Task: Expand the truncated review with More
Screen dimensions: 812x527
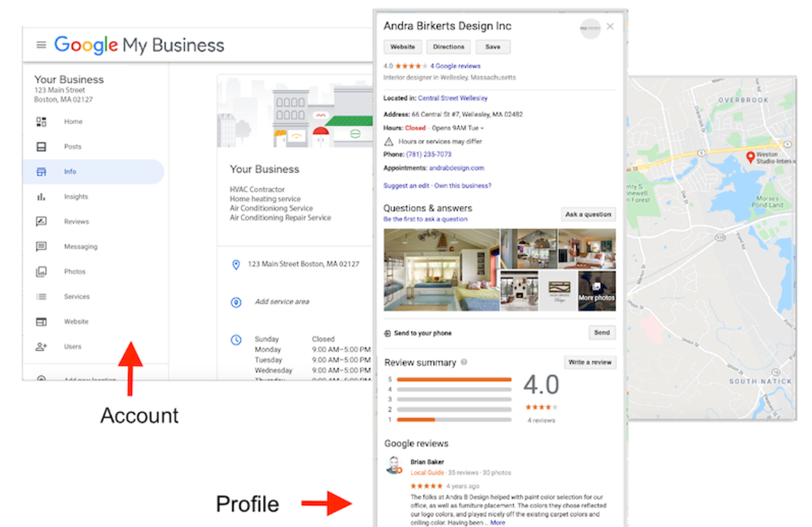Action: tap(498, 522)
